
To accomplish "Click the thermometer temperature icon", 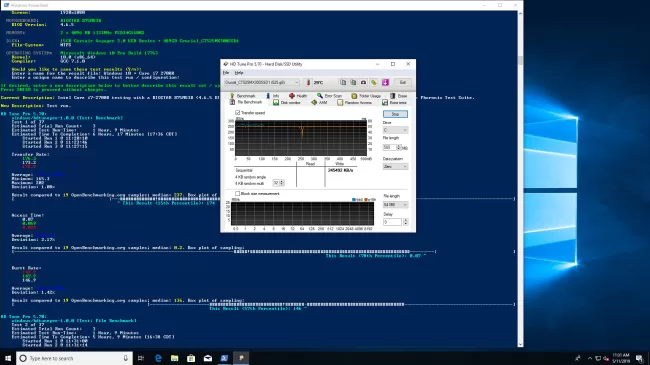I will point(308,83).
